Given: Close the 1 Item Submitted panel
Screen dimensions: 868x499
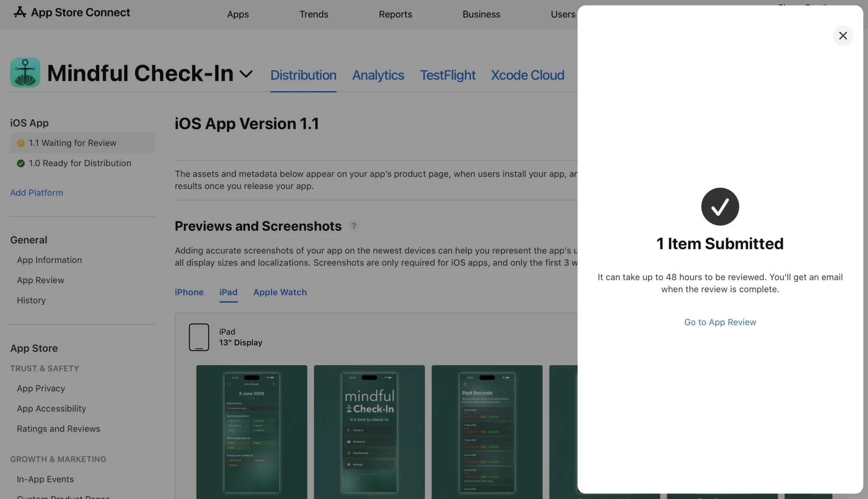Looking at the screenshot, I should [843, 36].
